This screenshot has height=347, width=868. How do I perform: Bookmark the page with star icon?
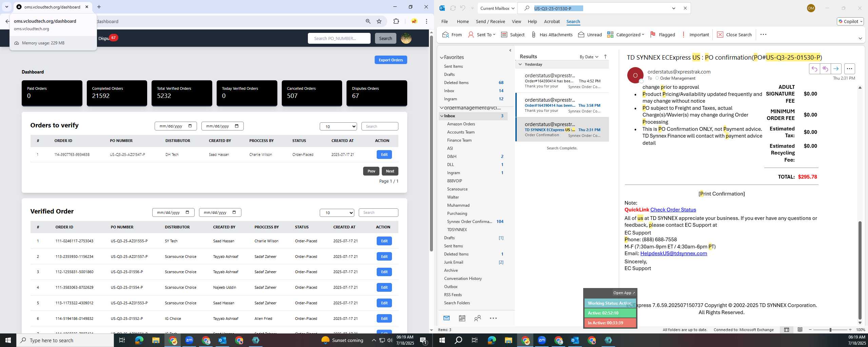pyautogui.click(x=379, y=21)
